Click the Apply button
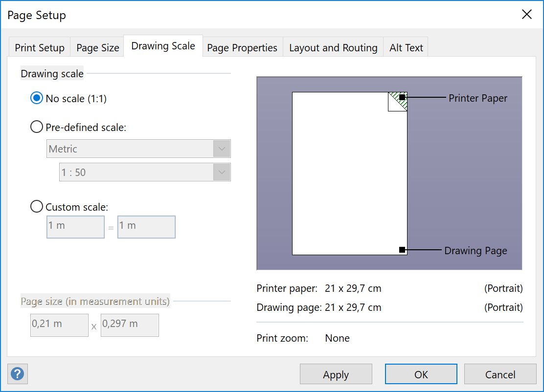544x392 pixels. (336, 374)
